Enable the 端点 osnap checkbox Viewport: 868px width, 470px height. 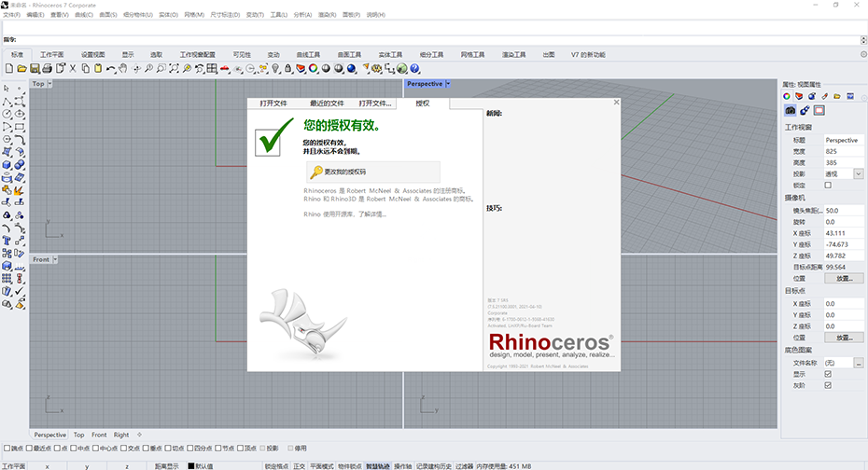[x=7, y=449]
